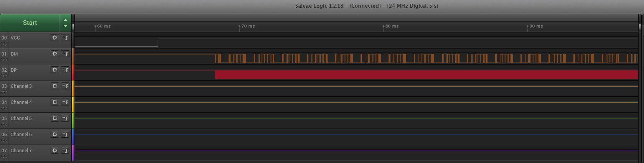Select the DM channel label
The height and width of the screenshot is (163, 644).
pos(14,54)
